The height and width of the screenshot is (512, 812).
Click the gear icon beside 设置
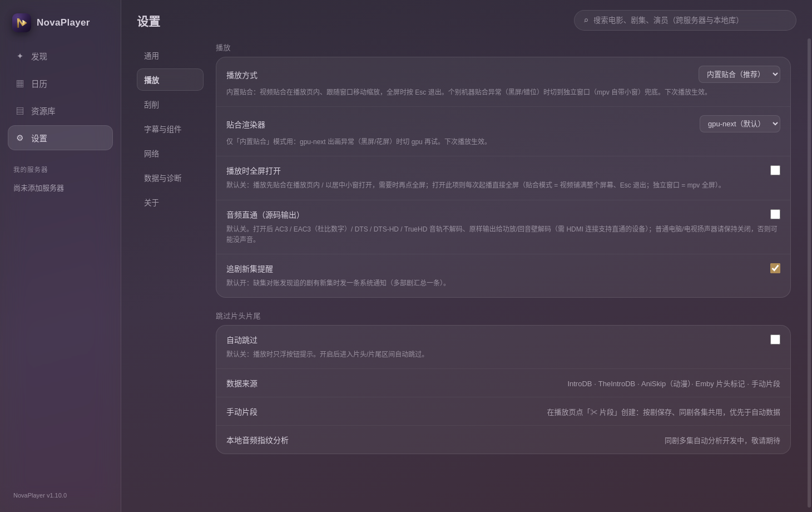click(x=20, y=138)
